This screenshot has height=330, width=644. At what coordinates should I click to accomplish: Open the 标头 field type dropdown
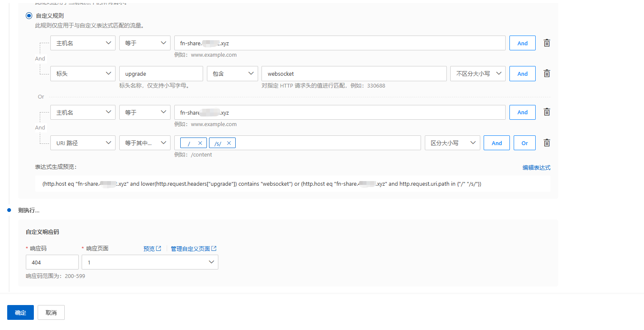click(x=83, y=74)
